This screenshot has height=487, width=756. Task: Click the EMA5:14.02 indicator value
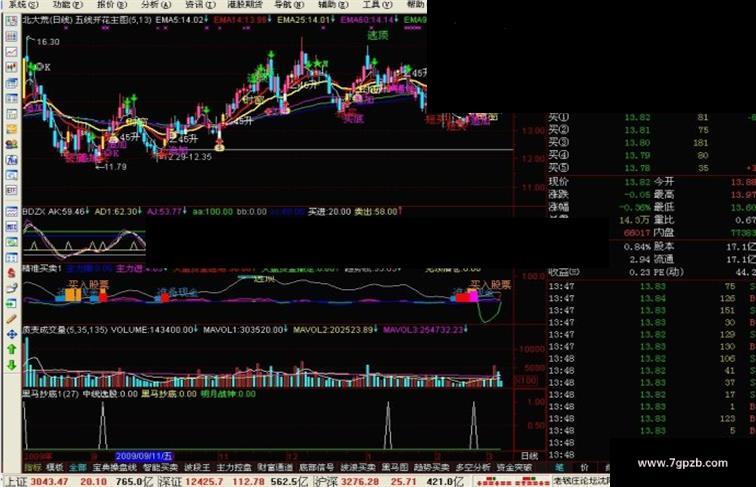click(179, 20)
